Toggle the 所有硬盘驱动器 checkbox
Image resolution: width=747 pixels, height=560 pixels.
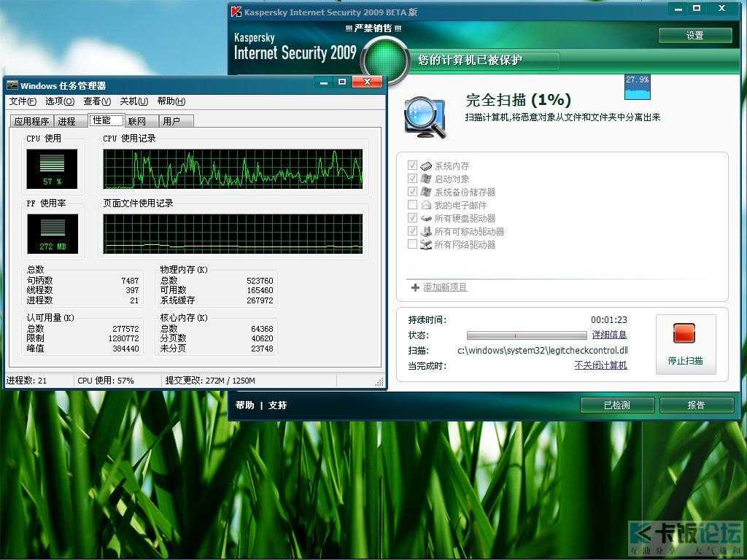413,217
